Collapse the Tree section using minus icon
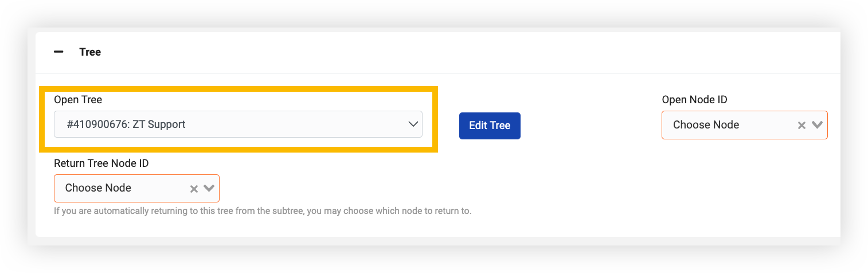This screenshot has height=273, width=868. (x=58, y=52)
